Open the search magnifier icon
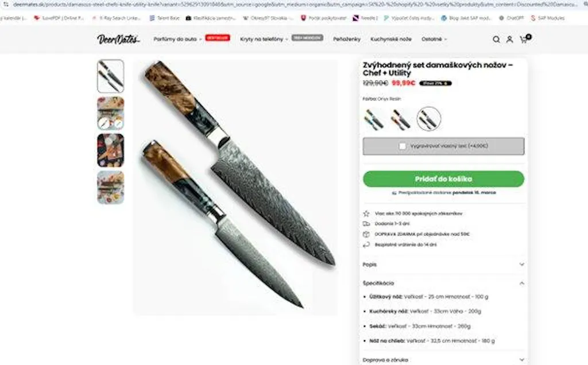588x365 pixels. click(496, 40)
